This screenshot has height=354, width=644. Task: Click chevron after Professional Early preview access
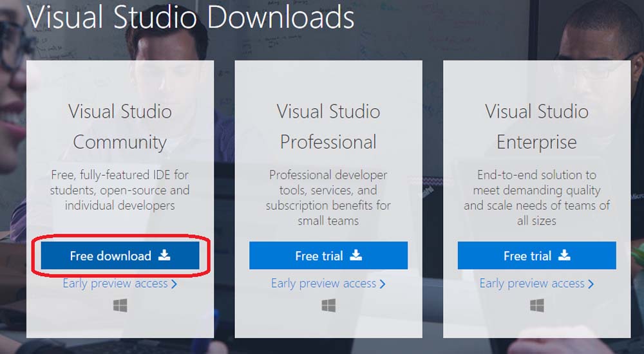383,284
